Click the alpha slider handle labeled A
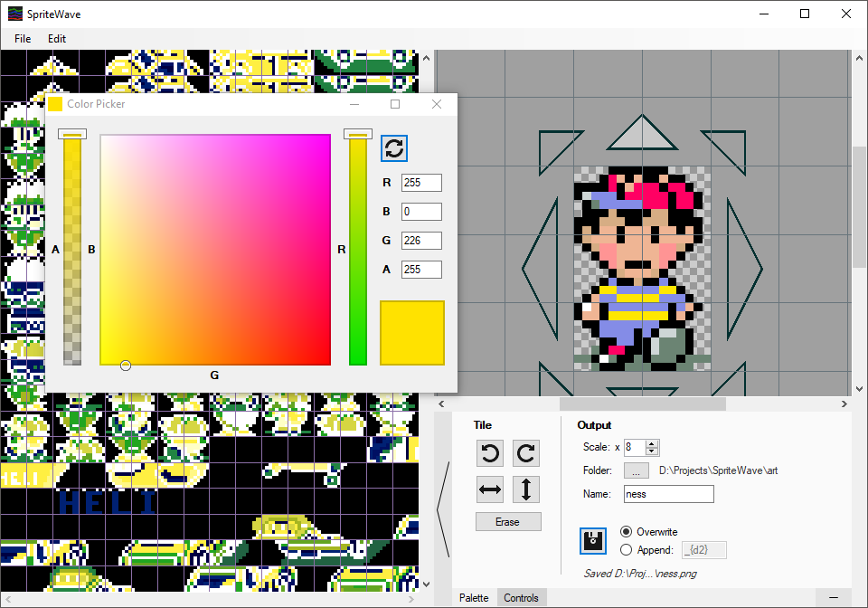This screenshot has width=868, height=608. (x=72, y=134)
